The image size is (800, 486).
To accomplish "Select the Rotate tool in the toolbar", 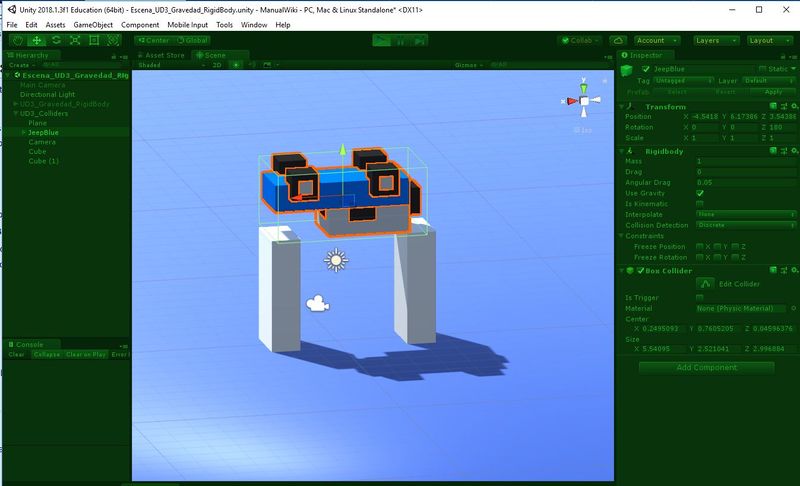I will (56, 40).
